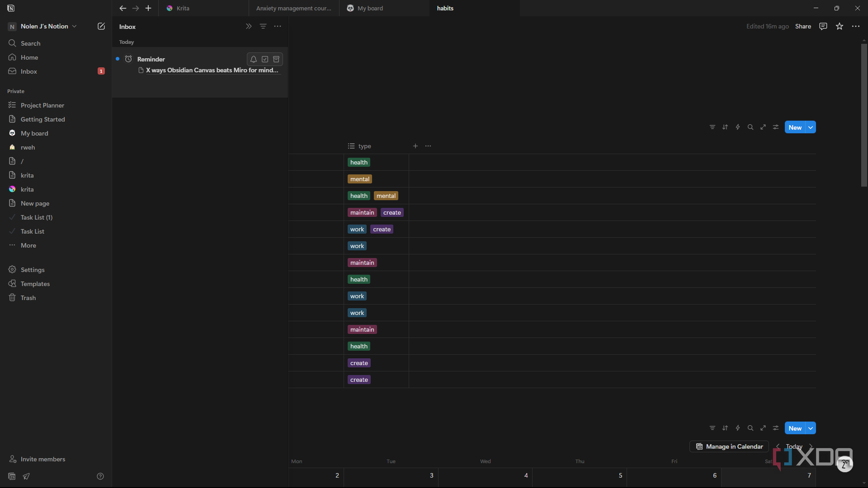This screenshot has width=868, height=488.
Task: Expand New dropdown arrow above type table
Action: pyautogui.click(x=811, y=127)
